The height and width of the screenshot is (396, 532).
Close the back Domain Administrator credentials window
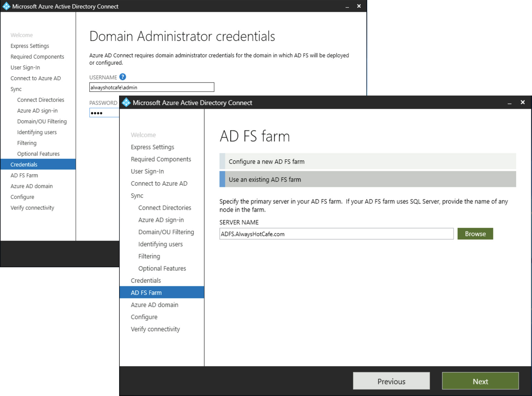tap(359, 6)
